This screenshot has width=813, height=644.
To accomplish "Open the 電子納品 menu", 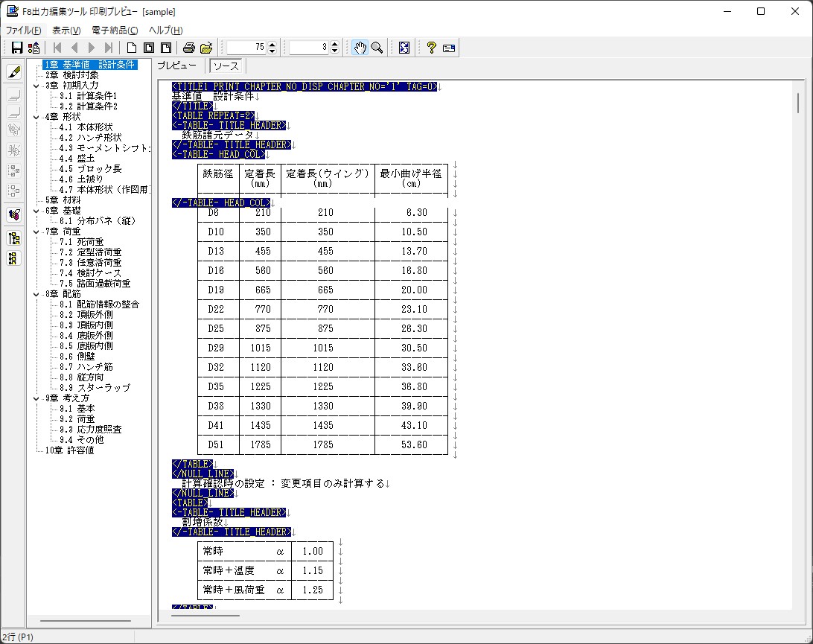I will coord(115,30).
